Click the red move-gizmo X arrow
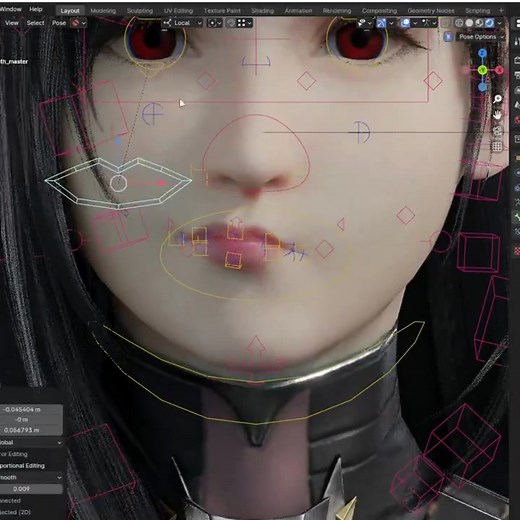This screenshot has width=520, height=520. pos(162,183)
